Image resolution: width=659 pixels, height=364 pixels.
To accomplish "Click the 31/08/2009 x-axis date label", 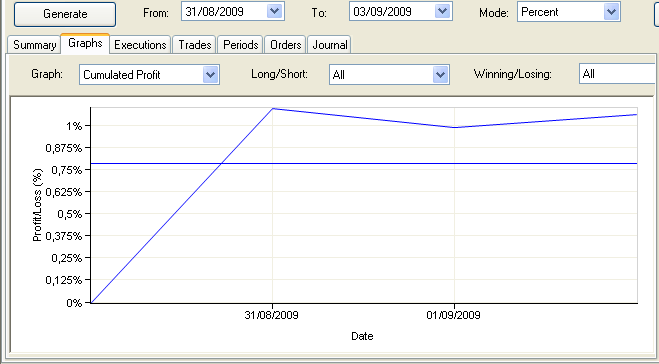I will [271, 315].
